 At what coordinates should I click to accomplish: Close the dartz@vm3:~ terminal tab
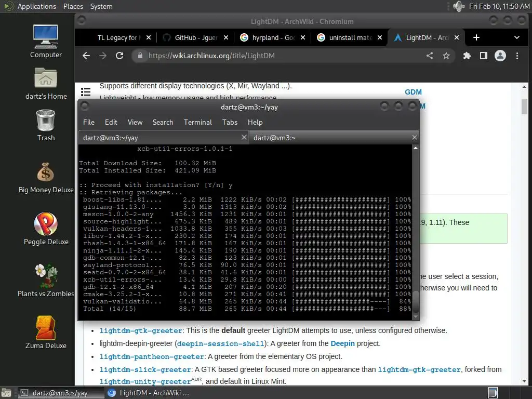[x=414, y=137]
